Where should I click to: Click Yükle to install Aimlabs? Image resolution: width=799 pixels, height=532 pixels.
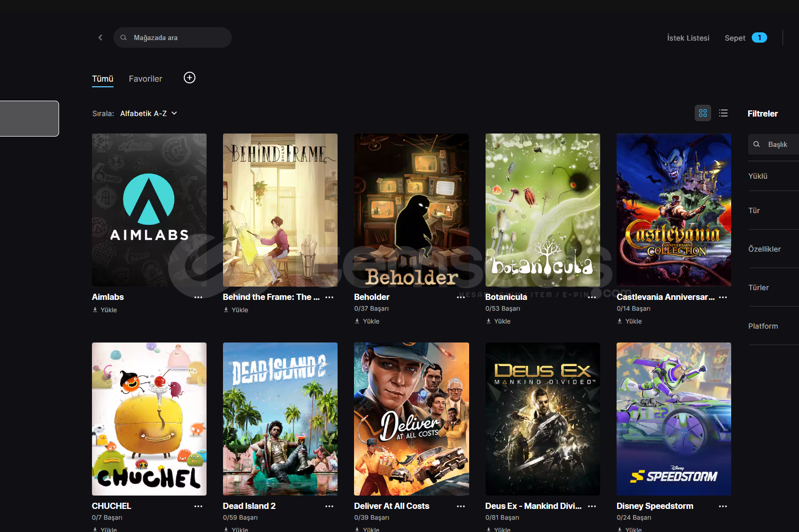point(105,310)
